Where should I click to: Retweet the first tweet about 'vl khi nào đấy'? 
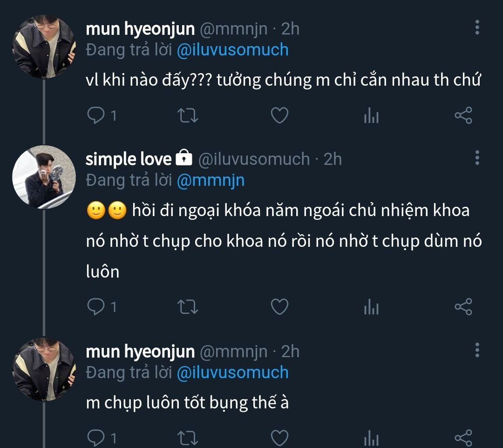(188, 115)
